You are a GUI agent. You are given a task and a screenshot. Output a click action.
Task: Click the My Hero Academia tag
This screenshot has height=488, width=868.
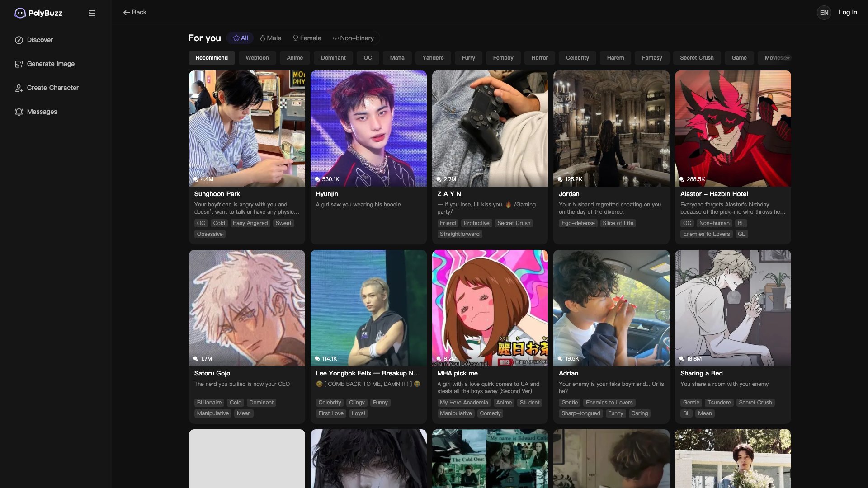point(464,403)
